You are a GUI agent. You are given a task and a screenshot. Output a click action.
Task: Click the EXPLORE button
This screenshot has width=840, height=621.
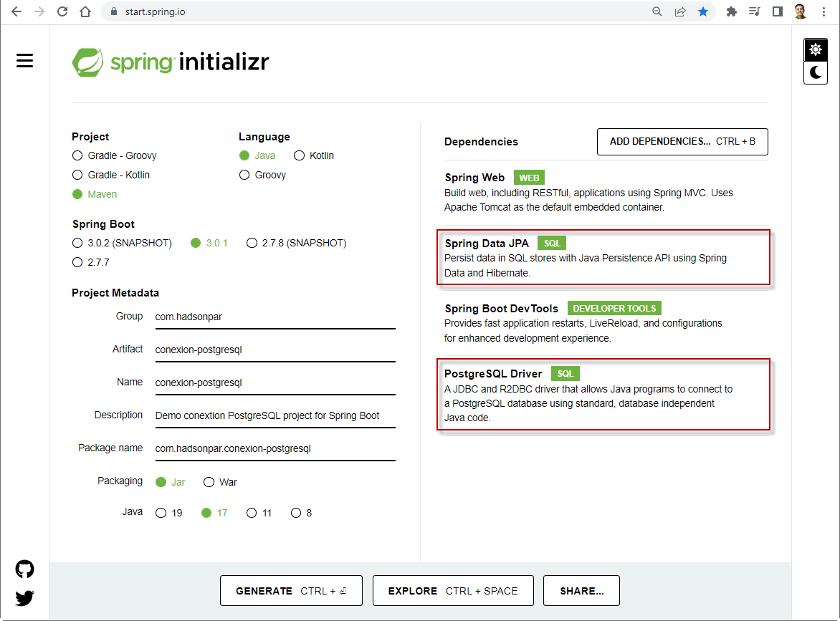[x=453, y=590]
